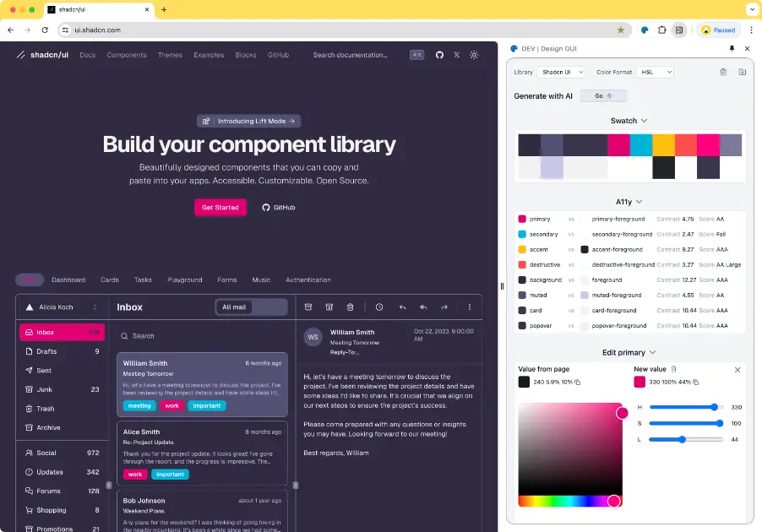Switch to the Dashboard tab

[68, 280]
